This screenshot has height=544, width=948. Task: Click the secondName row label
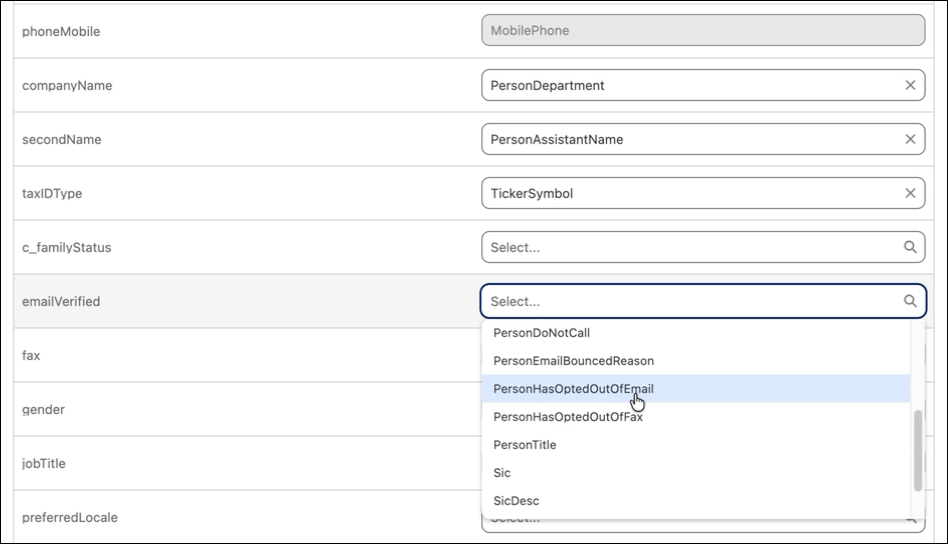point(62,140)
